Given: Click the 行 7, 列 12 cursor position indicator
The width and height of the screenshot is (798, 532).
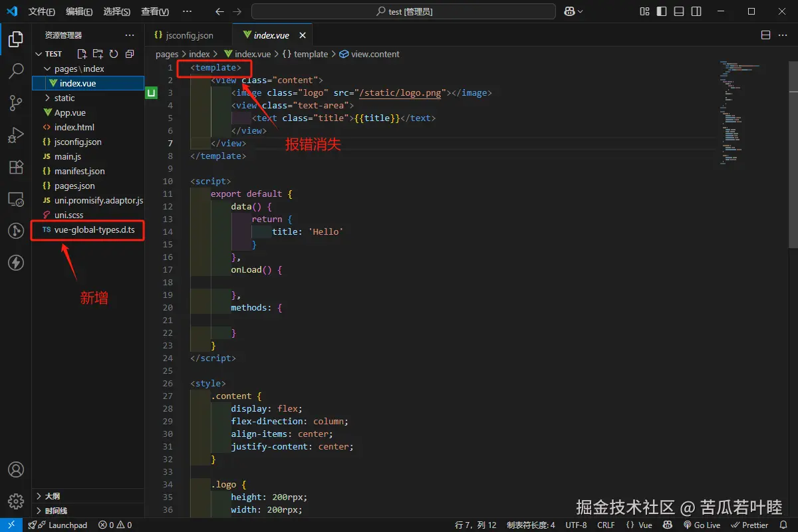Looking at the screenshot, I should [475, 525].
